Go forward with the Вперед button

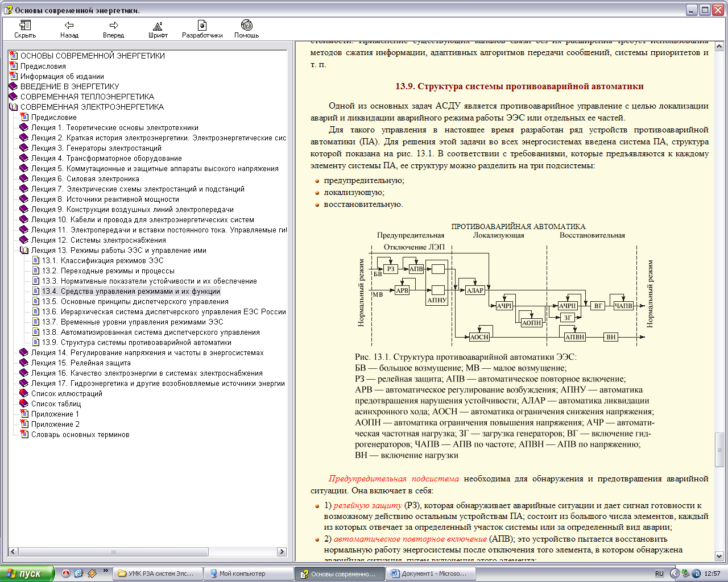[114, 29]
